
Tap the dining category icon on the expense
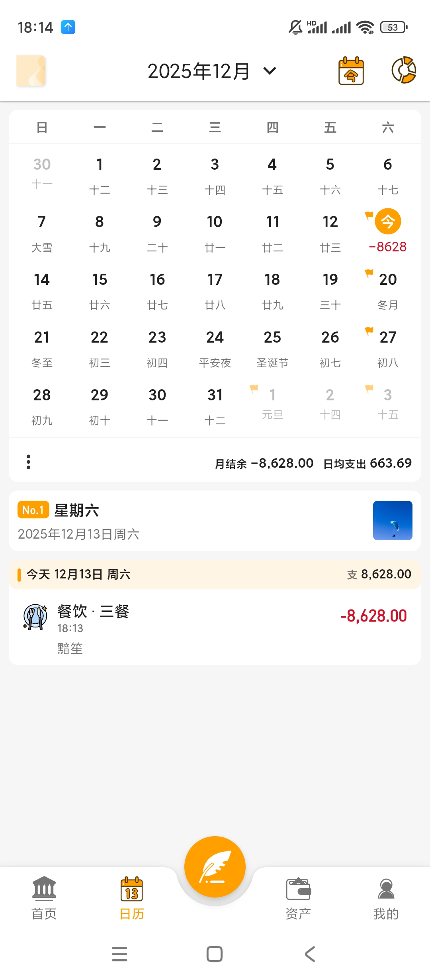click(35, 617)
